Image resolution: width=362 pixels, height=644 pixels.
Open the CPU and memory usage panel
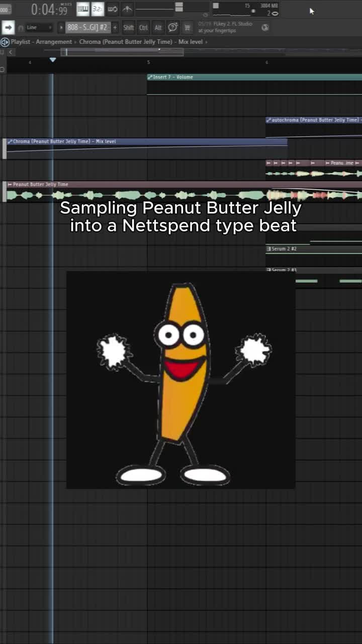tap(245, 9)
